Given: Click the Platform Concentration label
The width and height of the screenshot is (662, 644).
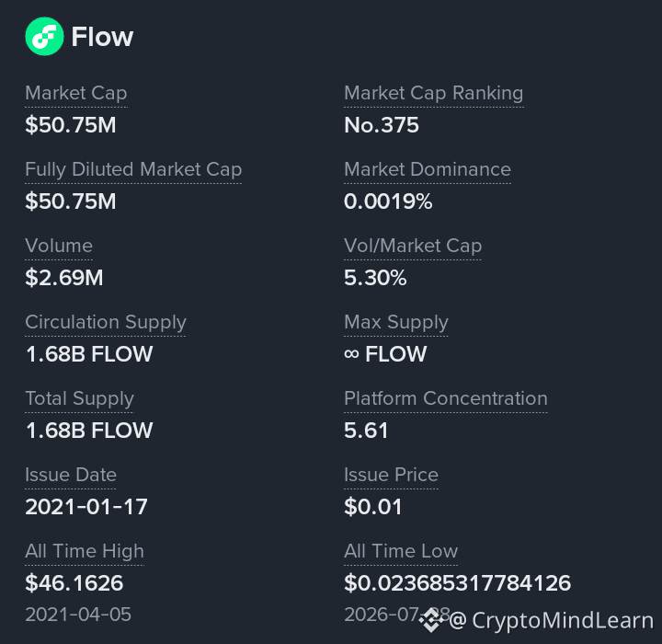Looking at the screenshot, I should tap(445, 398).
